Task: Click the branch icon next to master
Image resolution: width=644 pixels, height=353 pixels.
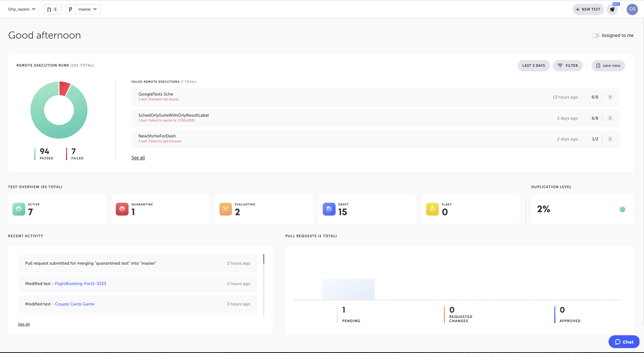Action: pyautogui.click(x=71, y=9)
